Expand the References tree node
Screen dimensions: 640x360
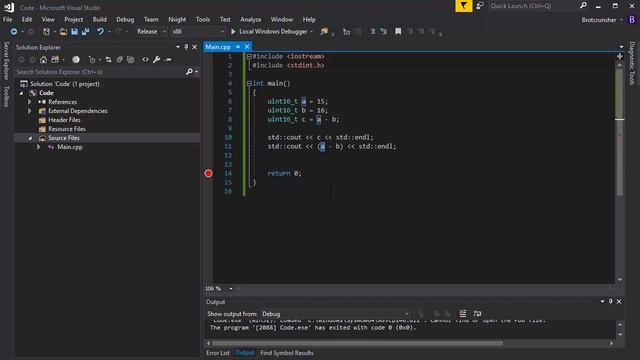[29, 102]
